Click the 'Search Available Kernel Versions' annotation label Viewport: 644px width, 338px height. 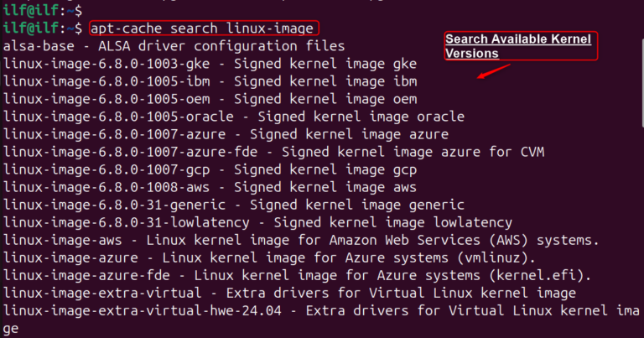(518, 46)
